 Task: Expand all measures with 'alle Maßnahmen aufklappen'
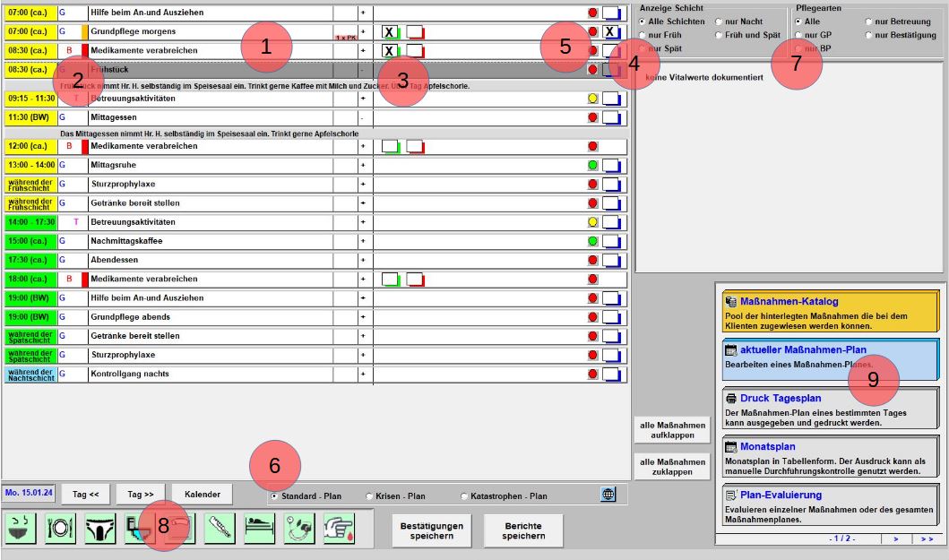coord(672,430)
